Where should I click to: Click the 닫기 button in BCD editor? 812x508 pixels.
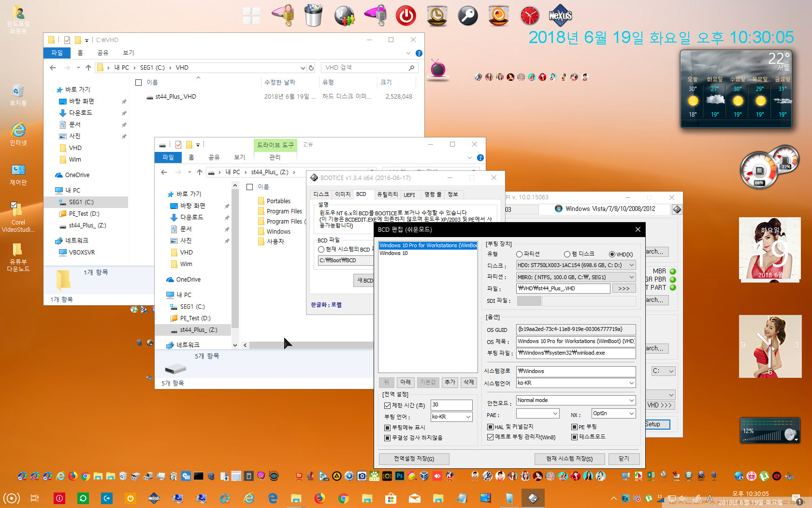(624, 459)
